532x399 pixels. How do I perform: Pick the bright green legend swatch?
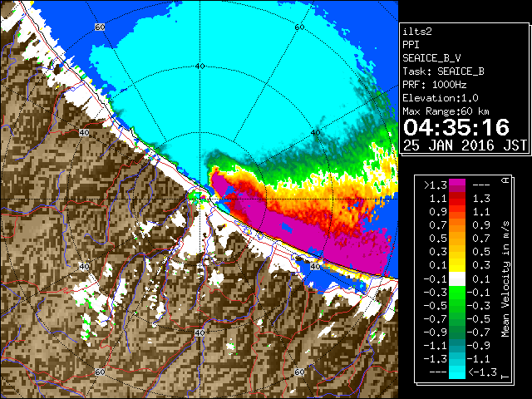tap(457, 293)
